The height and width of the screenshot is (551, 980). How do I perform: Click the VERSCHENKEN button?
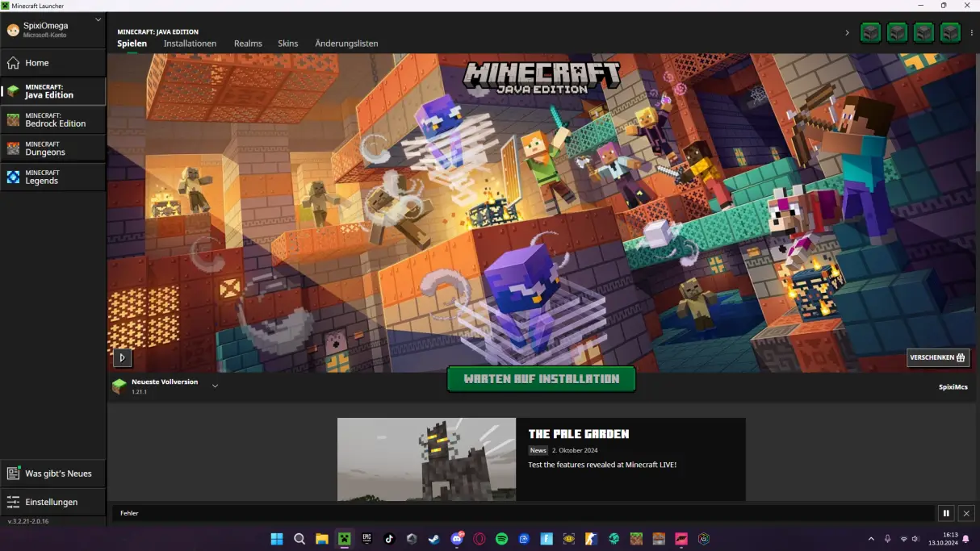click(x=937, y=357)
